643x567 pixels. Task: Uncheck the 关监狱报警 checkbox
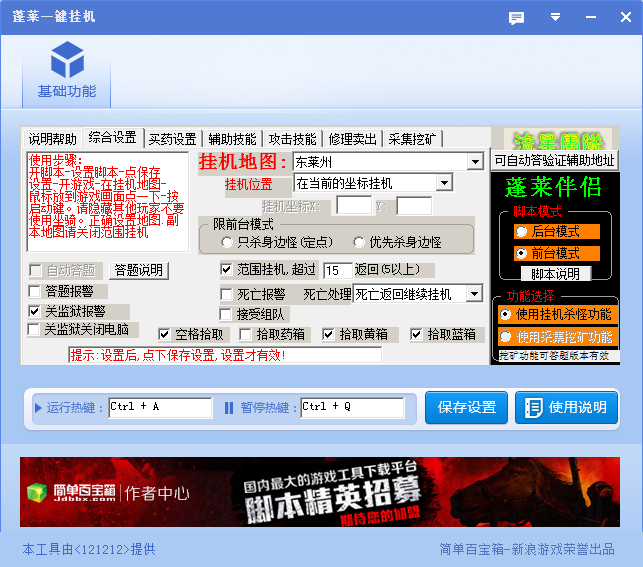35,311
